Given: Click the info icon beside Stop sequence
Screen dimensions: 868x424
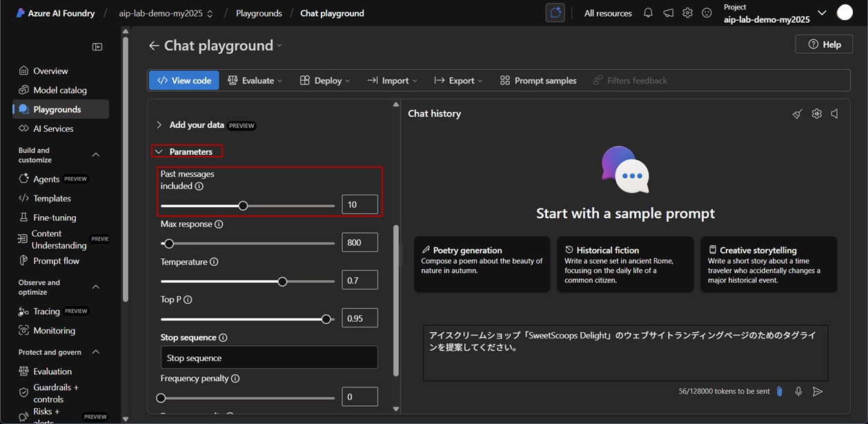Looking at the screenshot, I should 223,338.
